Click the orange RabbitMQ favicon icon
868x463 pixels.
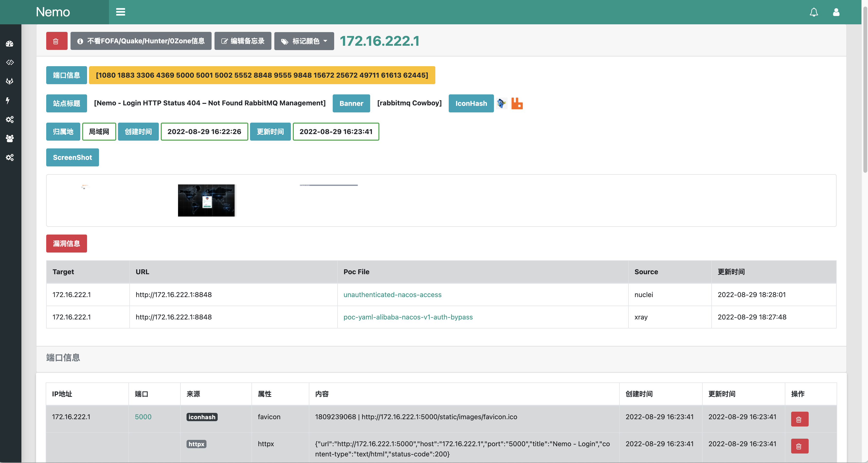pyautogui.click(x=517, y=103)
